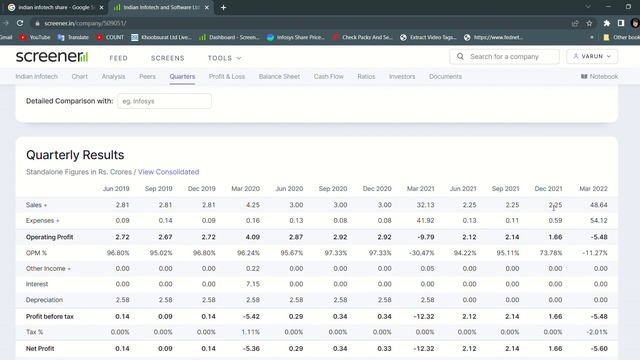This screenshot has width=640, height=360.
Task: Open a new browser tab
Action: pyautogui.click(x=223, y=7)
